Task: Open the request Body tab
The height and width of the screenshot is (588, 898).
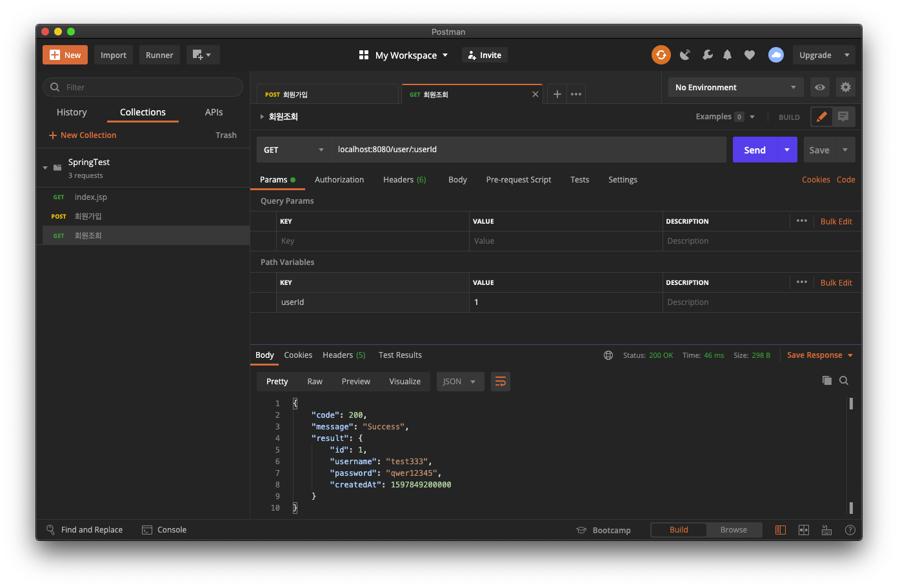Action: click(457, 180)
